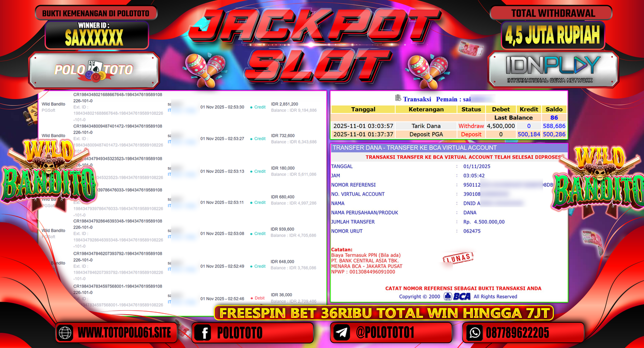Open the POLOTOTO Facebook page label

pyautogui.click(x=239, y=333)
